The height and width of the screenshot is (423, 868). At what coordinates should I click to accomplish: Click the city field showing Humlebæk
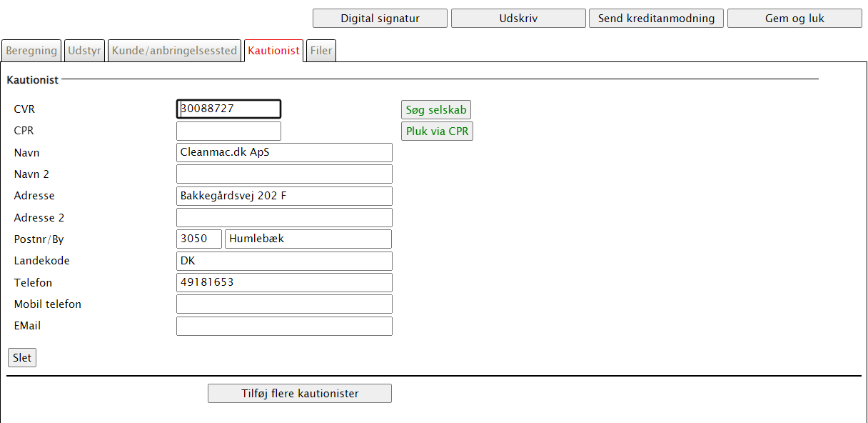(308, 239)
